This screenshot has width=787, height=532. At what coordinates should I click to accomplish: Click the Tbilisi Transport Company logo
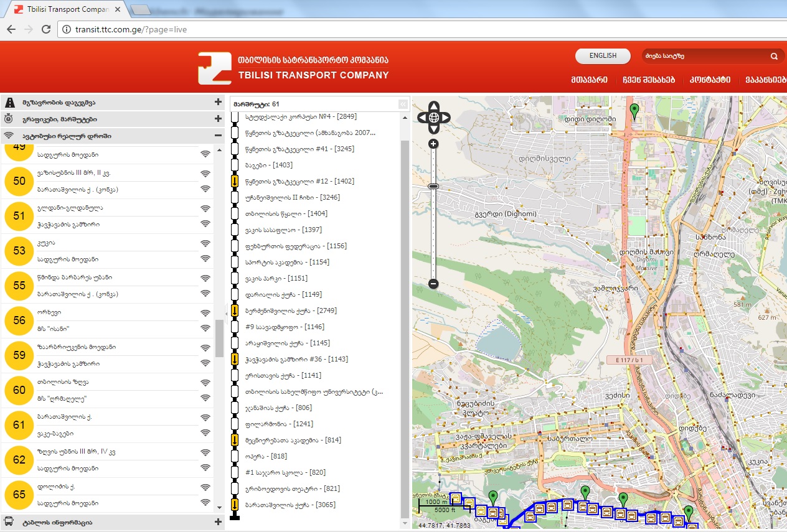pyautogui.click(x=214, y=68)
